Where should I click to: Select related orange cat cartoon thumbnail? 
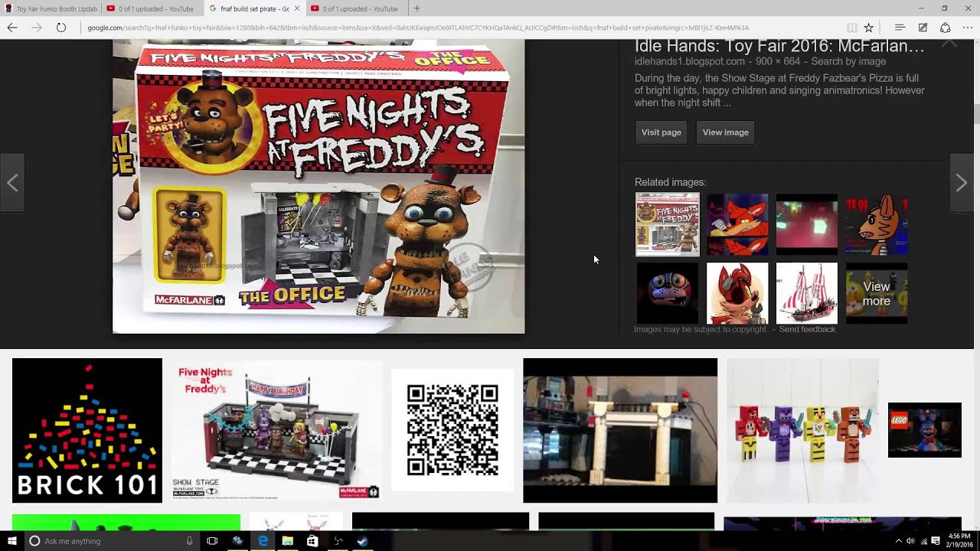pyautogui.click(x=877, y=223)
